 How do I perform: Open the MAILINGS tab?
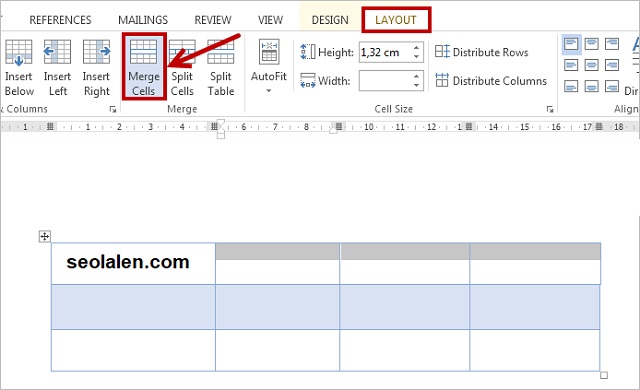click(143, 20)
